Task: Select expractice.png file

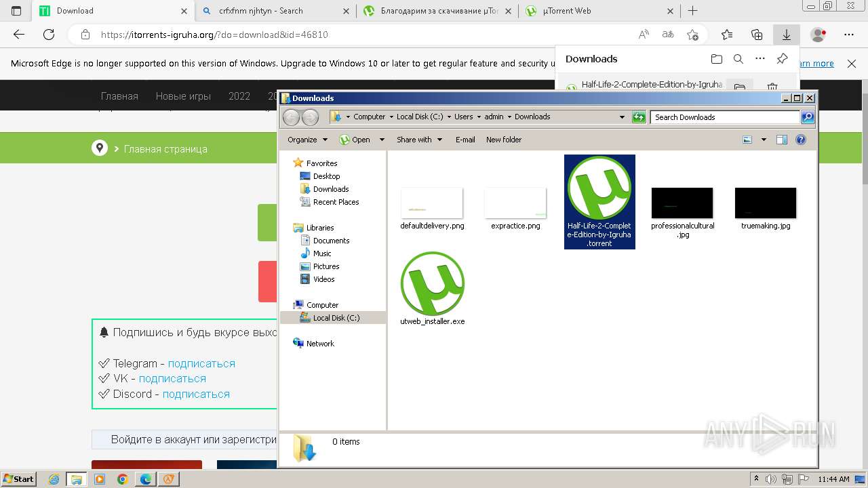Action: click(x=515, y=208)
